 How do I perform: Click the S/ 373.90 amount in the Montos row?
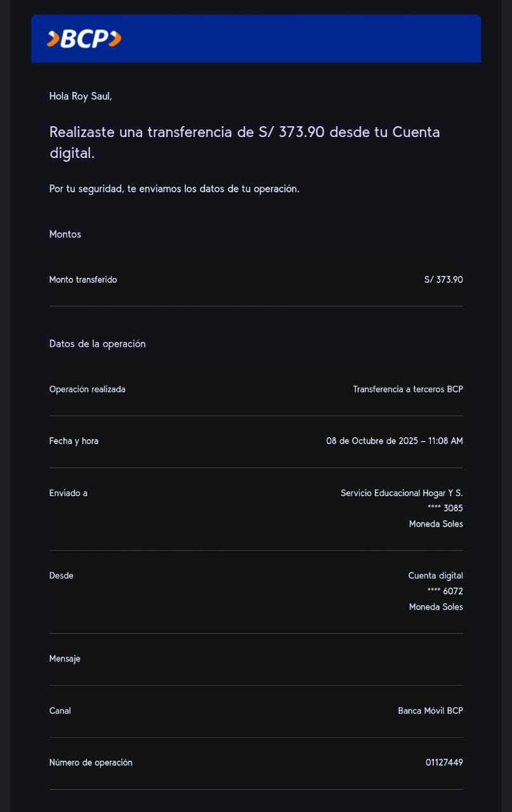tap(443, 280)
